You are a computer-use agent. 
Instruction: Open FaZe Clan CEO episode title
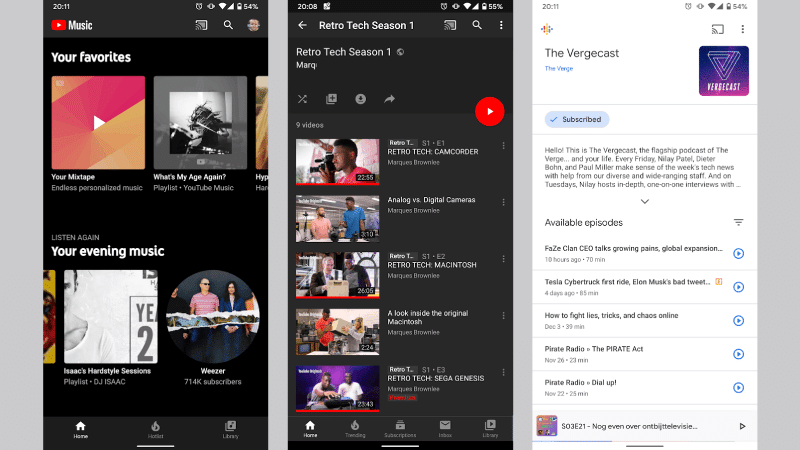pyautogui.click(x=634, y=248)
